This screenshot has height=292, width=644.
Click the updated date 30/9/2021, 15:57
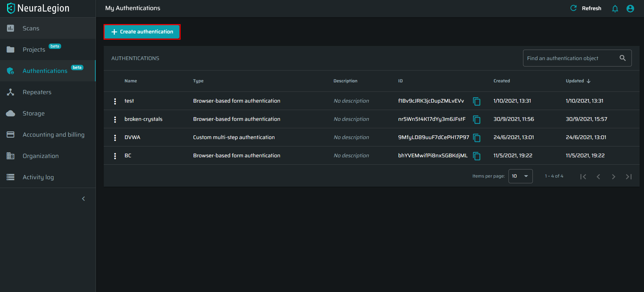pyautogui.click(x=587, y=119)
